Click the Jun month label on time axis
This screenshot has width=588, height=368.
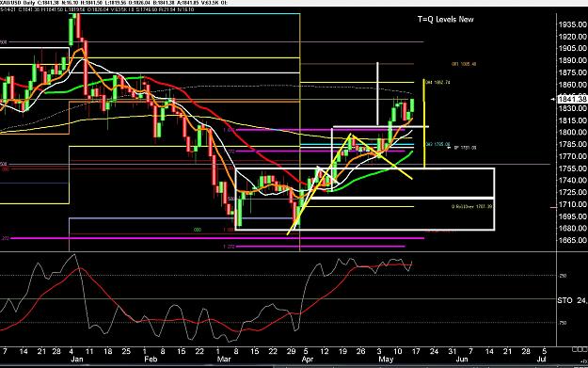pyautogui.click(x=462, y=360)
